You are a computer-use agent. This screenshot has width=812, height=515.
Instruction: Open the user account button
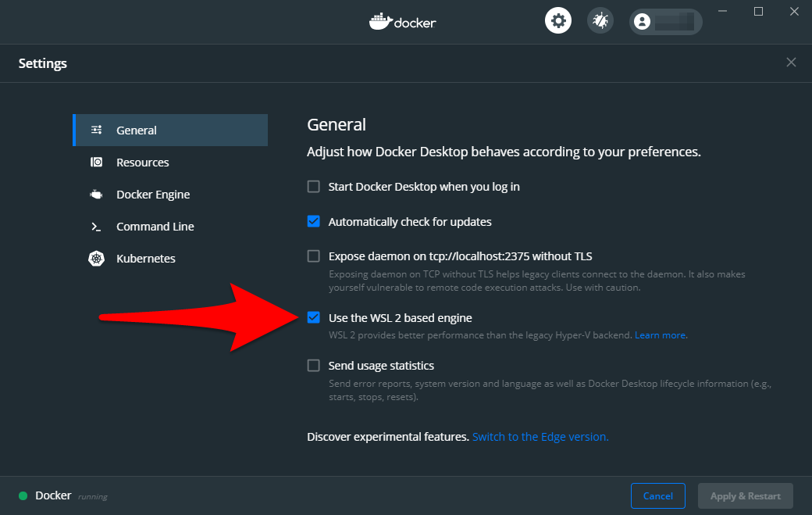[x=665, y=22]
